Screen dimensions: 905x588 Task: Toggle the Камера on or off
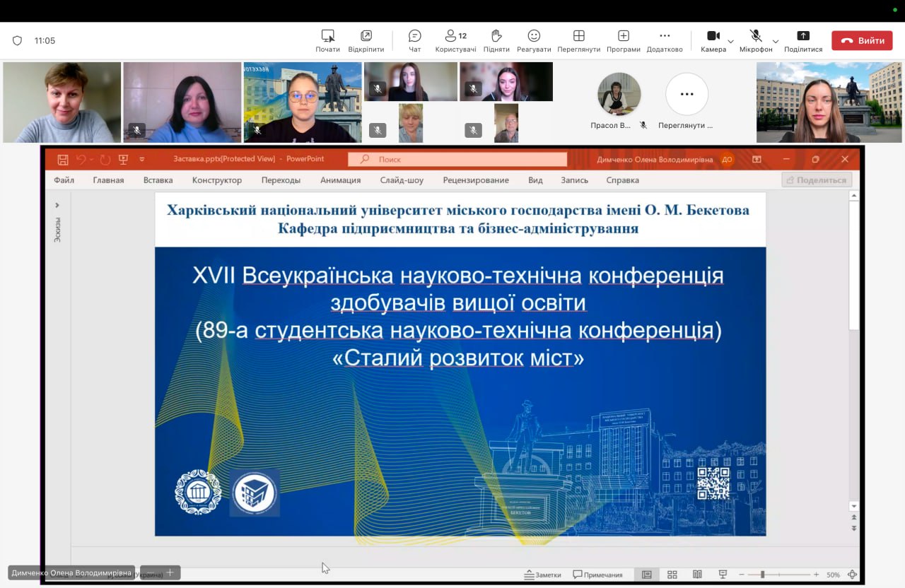(x=713, y=41)
